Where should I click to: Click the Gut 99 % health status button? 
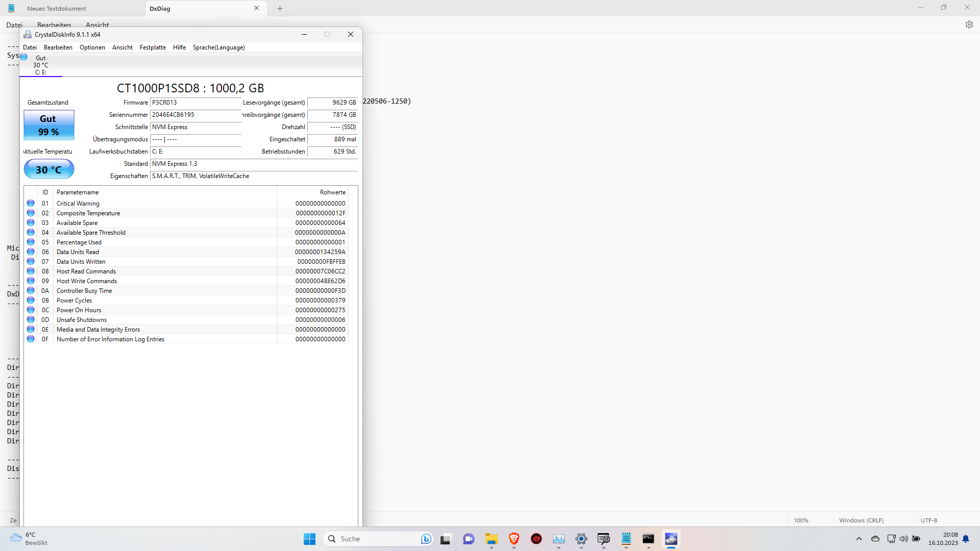pyautogui.click(x=49, y=125)
